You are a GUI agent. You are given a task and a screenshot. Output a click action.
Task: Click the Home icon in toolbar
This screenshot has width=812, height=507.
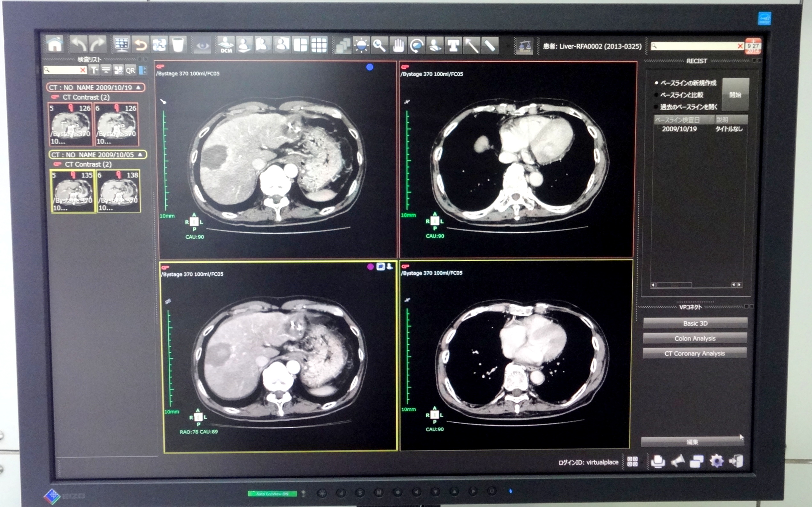point(55,45)
